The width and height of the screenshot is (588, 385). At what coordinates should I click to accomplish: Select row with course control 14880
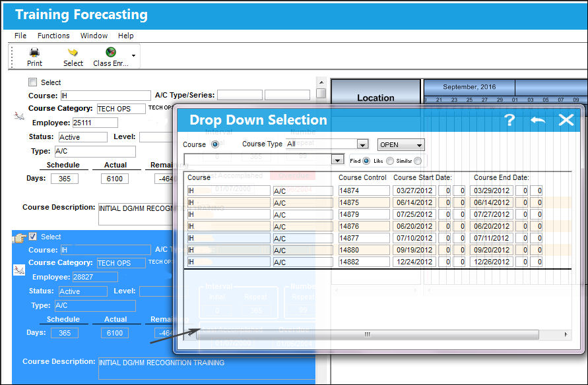click(364, 250)
